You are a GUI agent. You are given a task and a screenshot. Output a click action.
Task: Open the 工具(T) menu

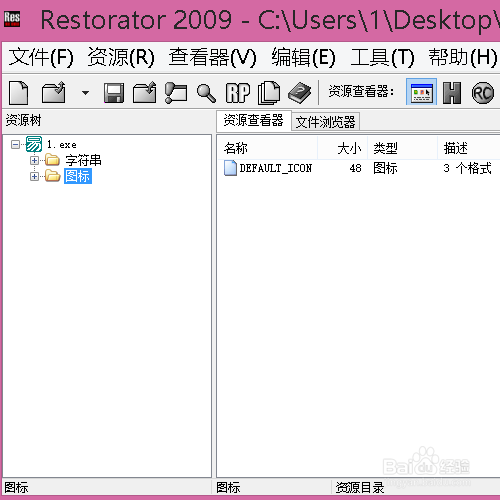382,57
